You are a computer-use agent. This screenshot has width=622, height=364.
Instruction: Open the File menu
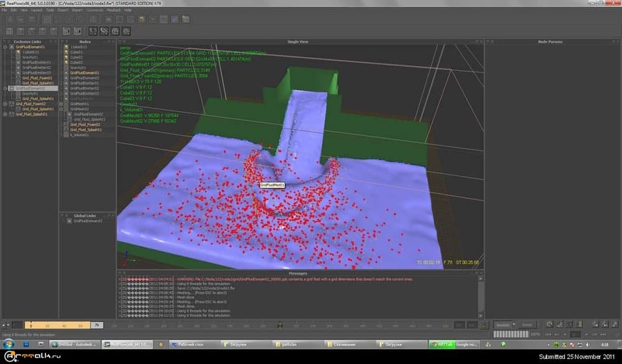(6, 11)
